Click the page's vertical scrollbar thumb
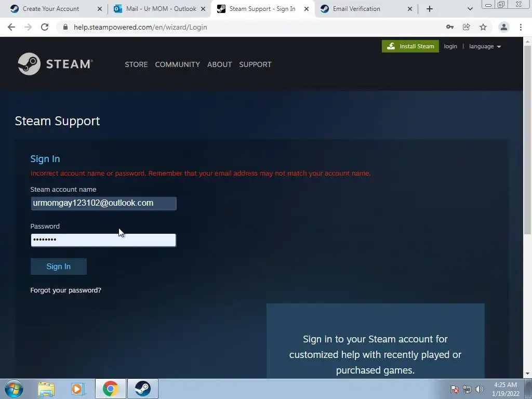 (527, 139)
